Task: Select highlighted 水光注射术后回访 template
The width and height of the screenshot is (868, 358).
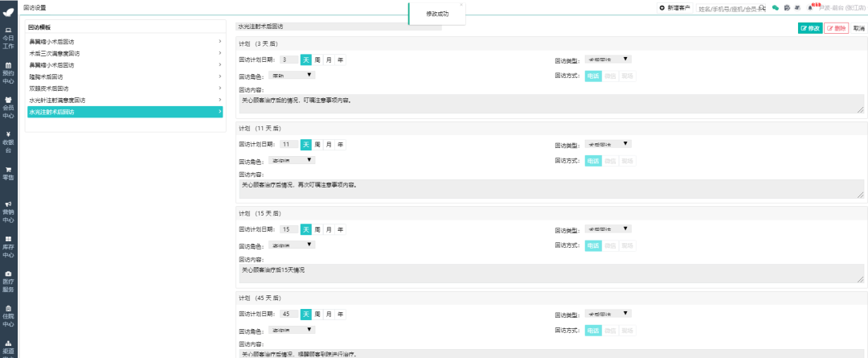Action: (x=125, y=112)
